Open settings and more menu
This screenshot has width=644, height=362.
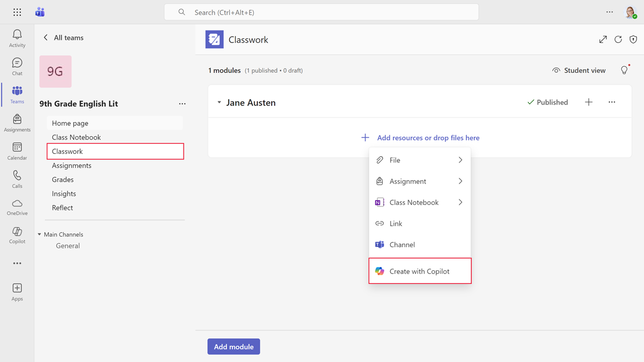tap(610, 12)
